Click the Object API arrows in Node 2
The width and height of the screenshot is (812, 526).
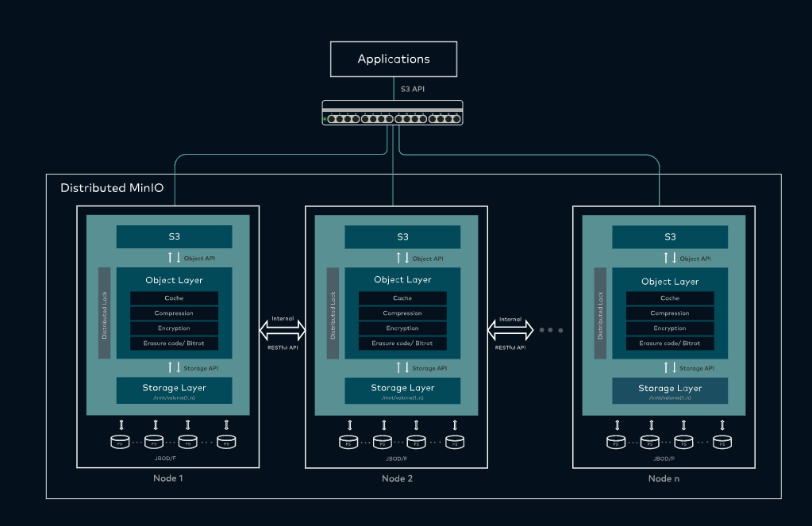click(x=402, y=258)
